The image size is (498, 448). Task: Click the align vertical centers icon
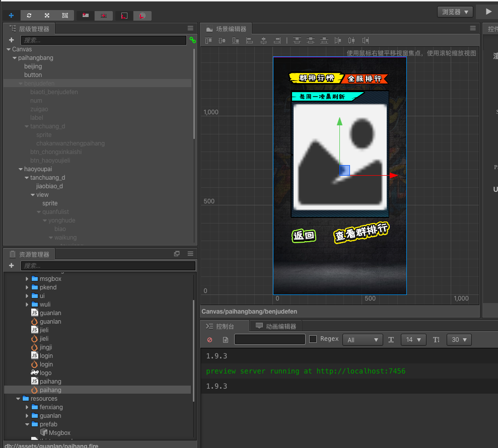tap(222, 40)
